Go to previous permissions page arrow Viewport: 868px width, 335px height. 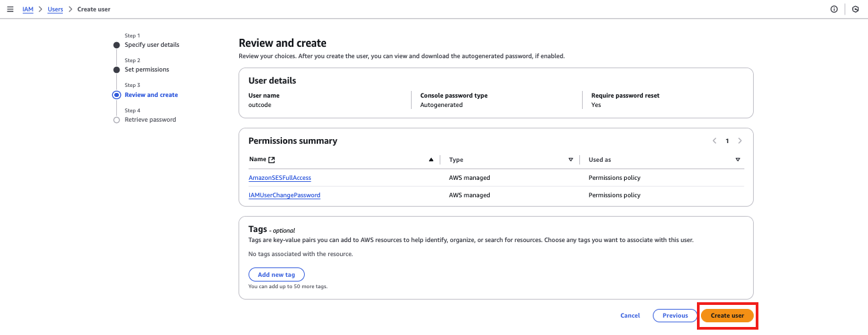(714, 141)
